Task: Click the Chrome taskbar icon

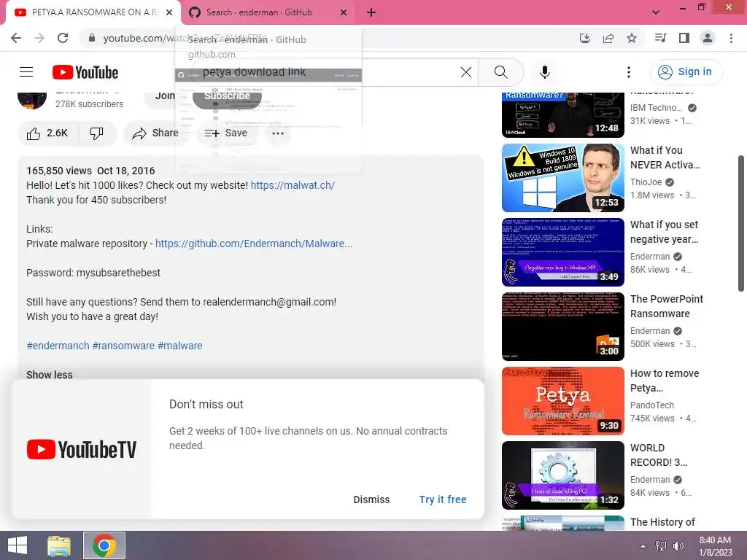Action: tap(104, 545)
